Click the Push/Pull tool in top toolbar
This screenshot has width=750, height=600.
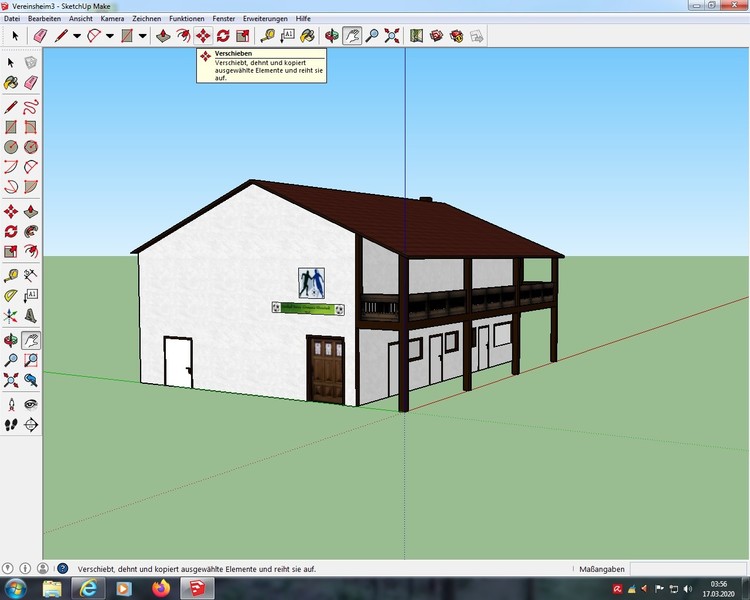point(164,36)
